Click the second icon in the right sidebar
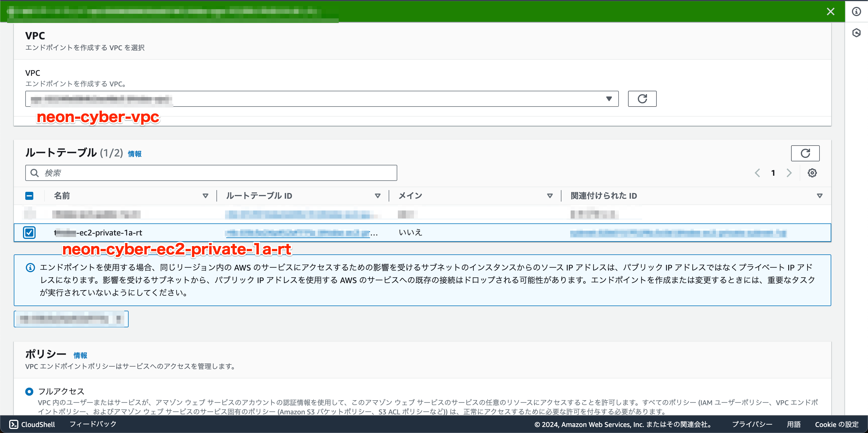Viewport: 868px width, 433px height. [x=856, y=32]
